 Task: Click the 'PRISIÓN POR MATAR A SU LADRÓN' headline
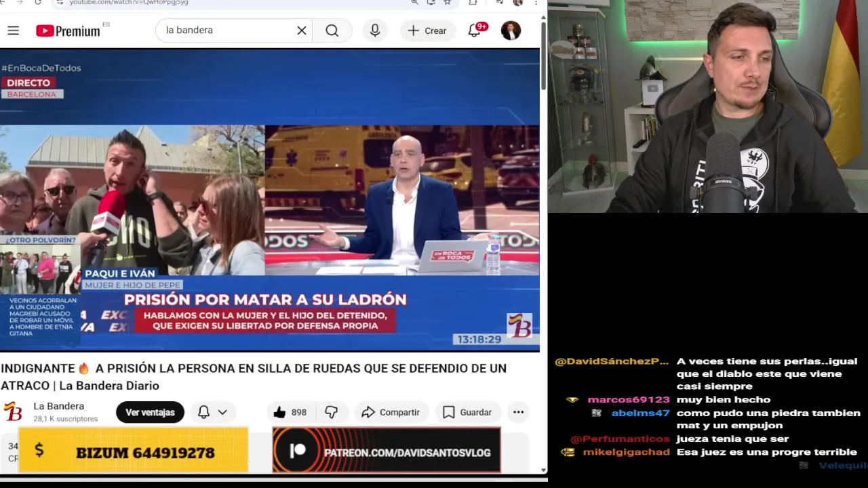(x=265, y=299)
